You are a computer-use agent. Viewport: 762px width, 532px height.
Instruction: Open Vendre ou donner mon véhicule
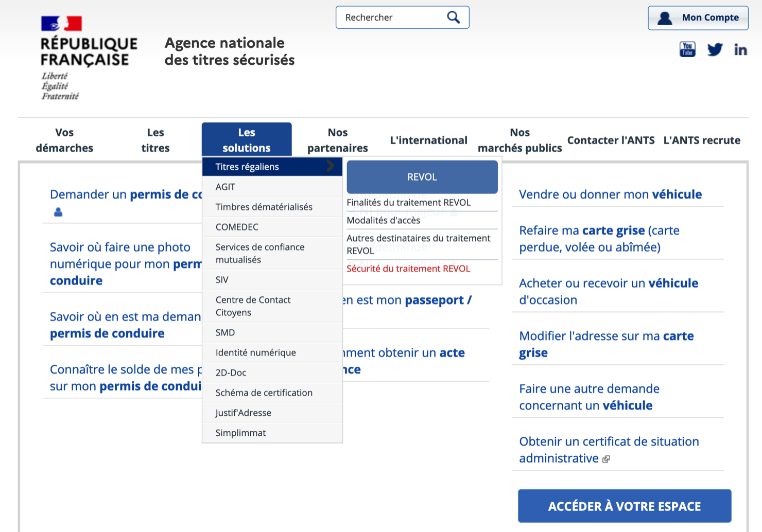[x=610, y=194]
